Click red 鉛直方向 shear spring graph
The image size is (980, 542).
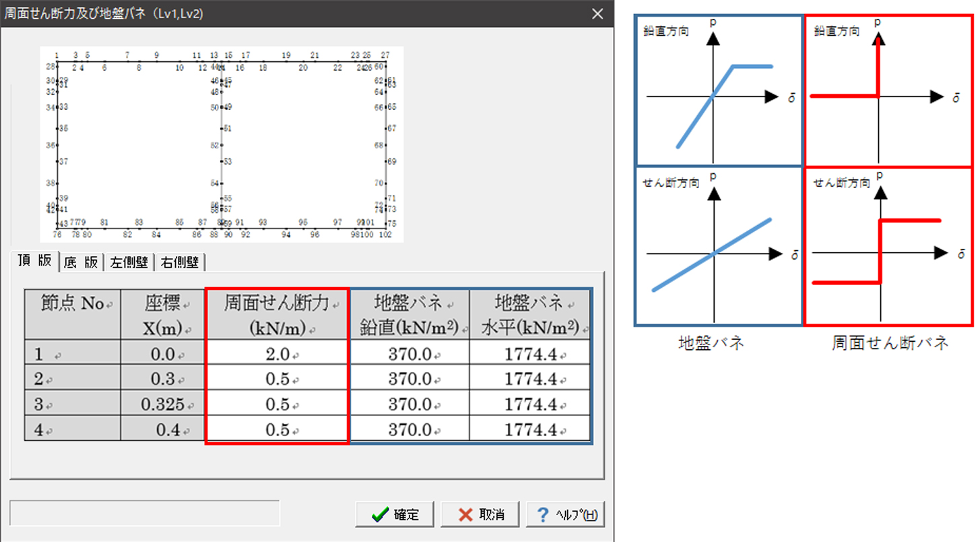point(888,91)
